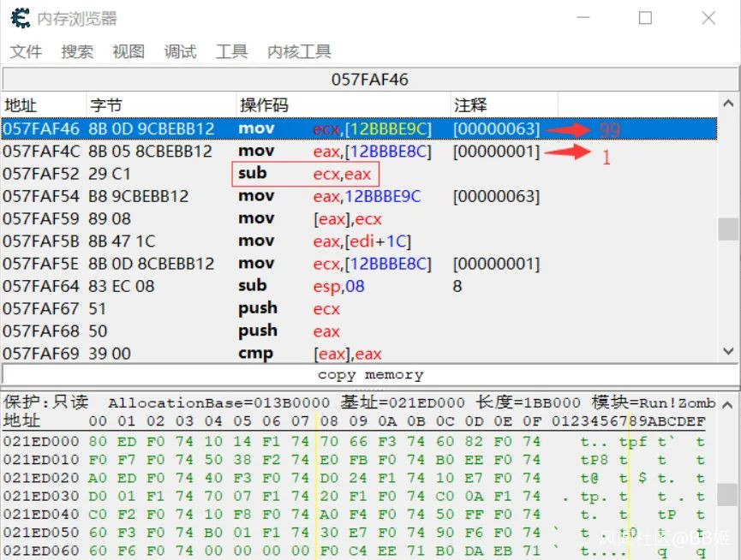
Task: Click the 保护:只读 protection label
Action: tap(46, 402)
